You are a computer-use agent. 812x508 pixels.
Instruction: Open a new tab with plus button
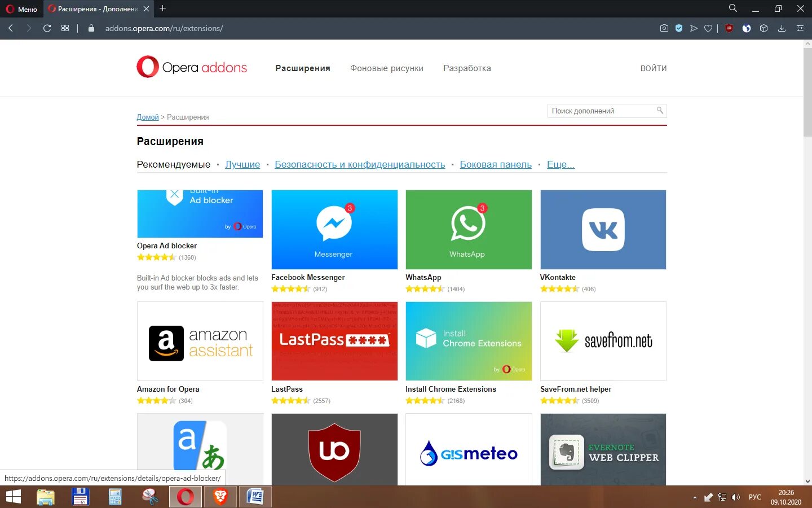[x=163, y=8]
